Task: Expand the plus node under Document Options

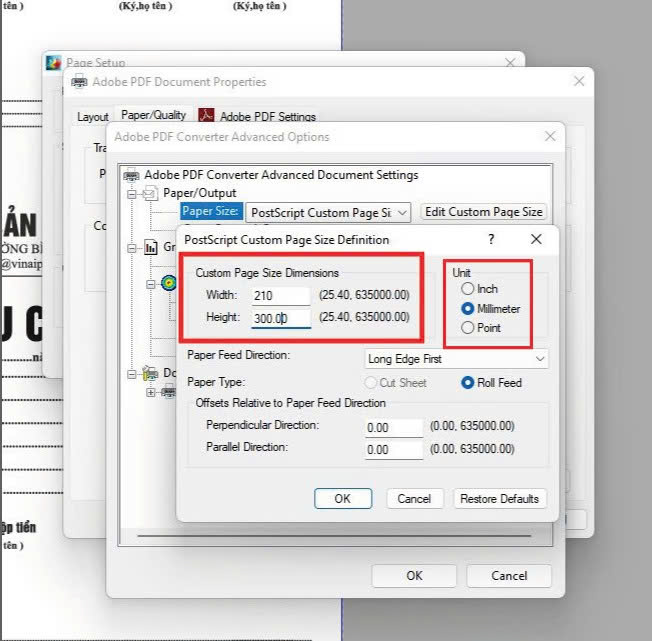Action: [x=151, y=392]
